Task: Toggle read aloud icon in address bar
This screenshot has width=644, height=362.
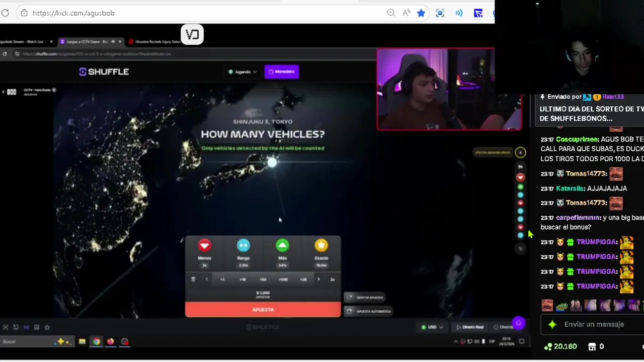Action: (406, 13)
